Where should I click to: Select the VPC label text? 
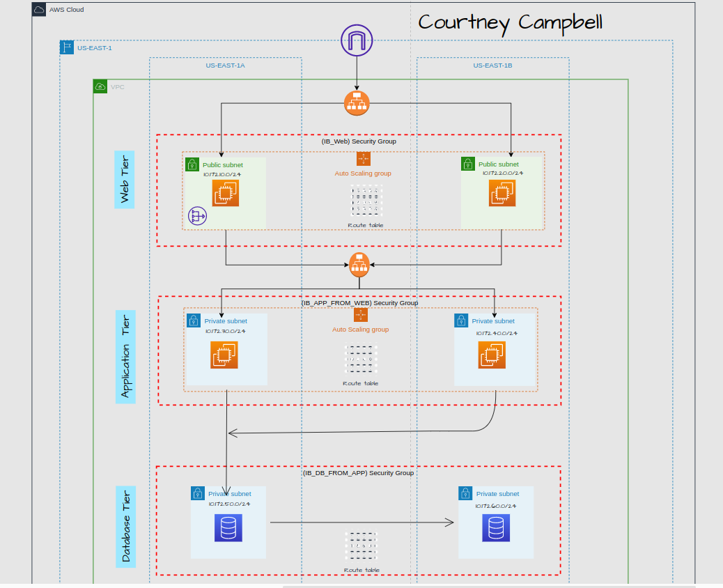[118, 86]
